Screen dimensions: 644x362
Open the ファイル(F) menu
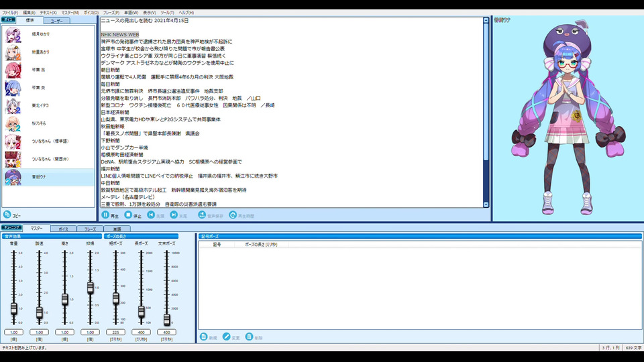(x=10, y=13)
